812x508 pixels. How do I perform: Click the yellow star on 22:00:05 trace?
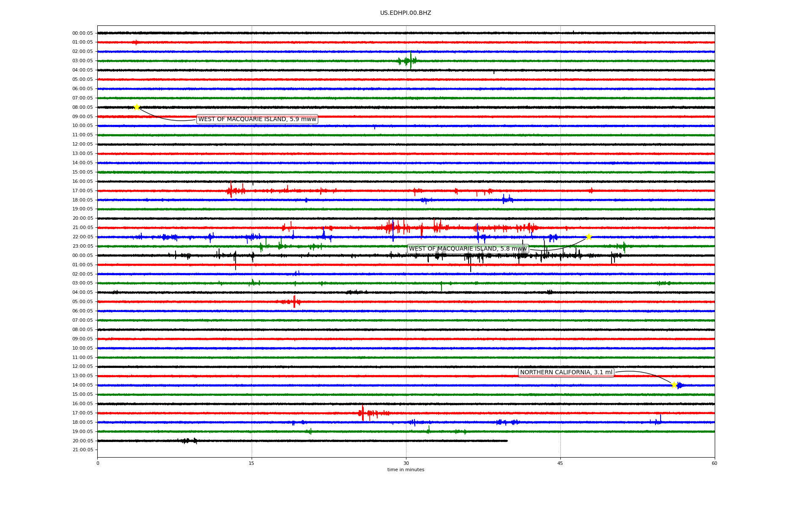point(588,237)
